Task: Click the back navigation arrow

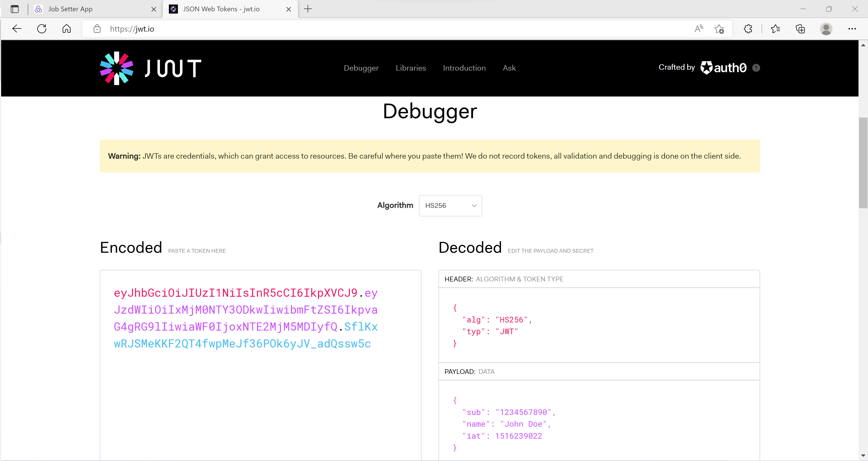Action: coord(16,29)
